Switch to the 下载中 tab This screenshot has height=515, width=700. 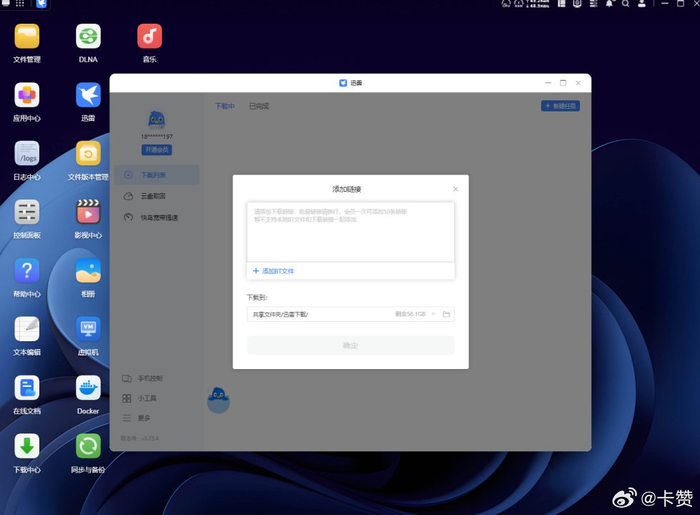225,106
